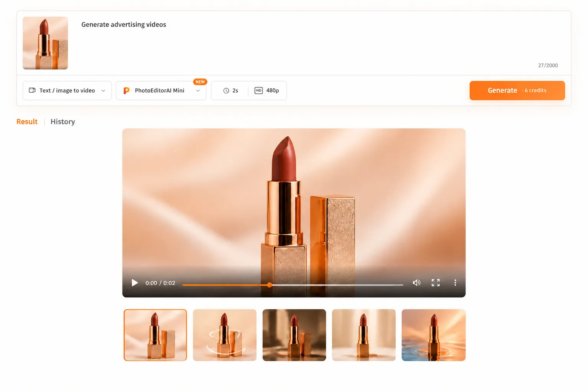Viewport: 588px width, 392px height.
Task: Click the image-to-video mode icon
Action: [32, 90]
